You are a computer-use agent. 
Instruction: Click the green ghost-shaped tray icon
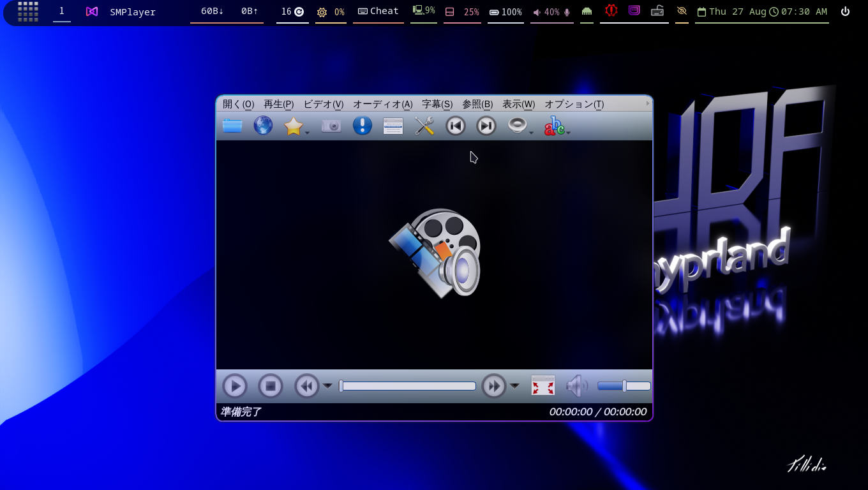pyautogui.click(x=587, y=11)
